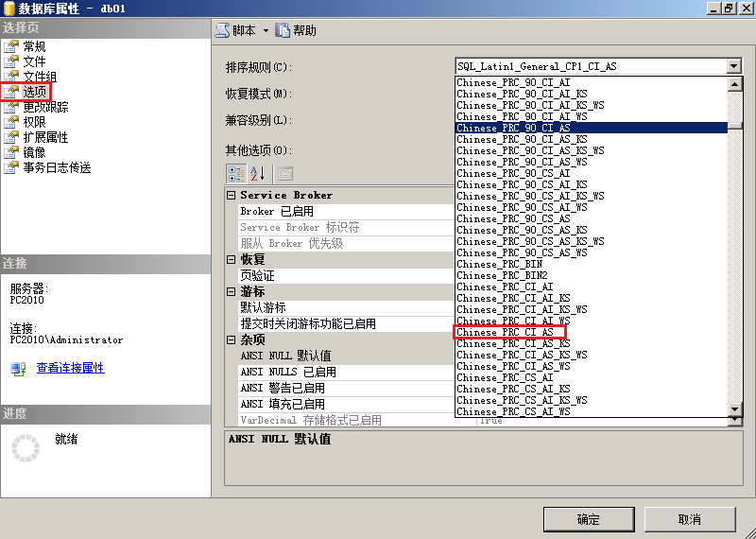Viewport: 756px width, 539px height.
Task: Select the ANSI 填充已启用 property row
Action: 346,404
